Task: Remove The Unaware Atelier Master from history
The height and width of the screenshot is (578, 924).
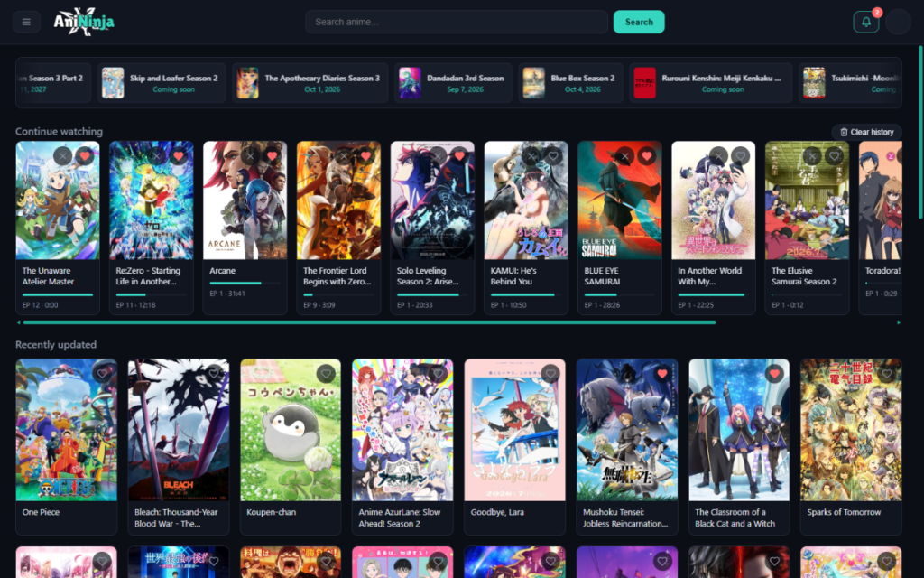Action: tap(62, 156)
